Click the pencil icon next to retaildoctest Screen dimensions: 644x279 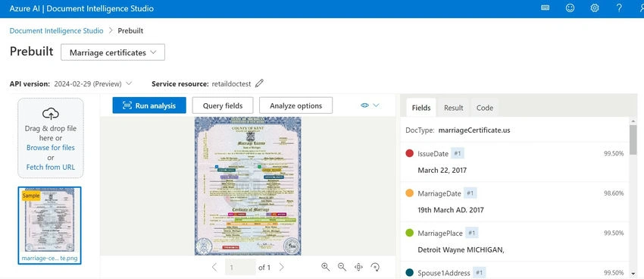[x=259, y=83]
